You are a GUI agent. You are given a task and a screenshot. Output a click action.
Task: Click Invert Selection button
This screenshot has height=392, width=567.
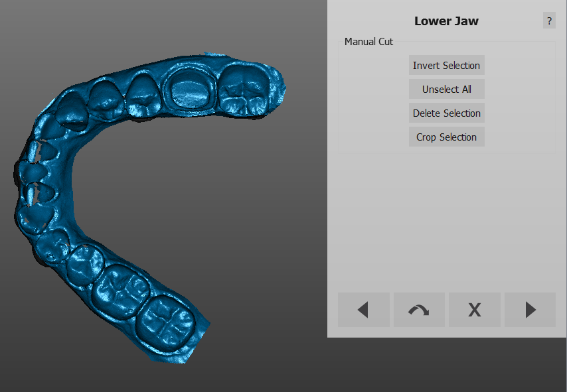[446, 66]
